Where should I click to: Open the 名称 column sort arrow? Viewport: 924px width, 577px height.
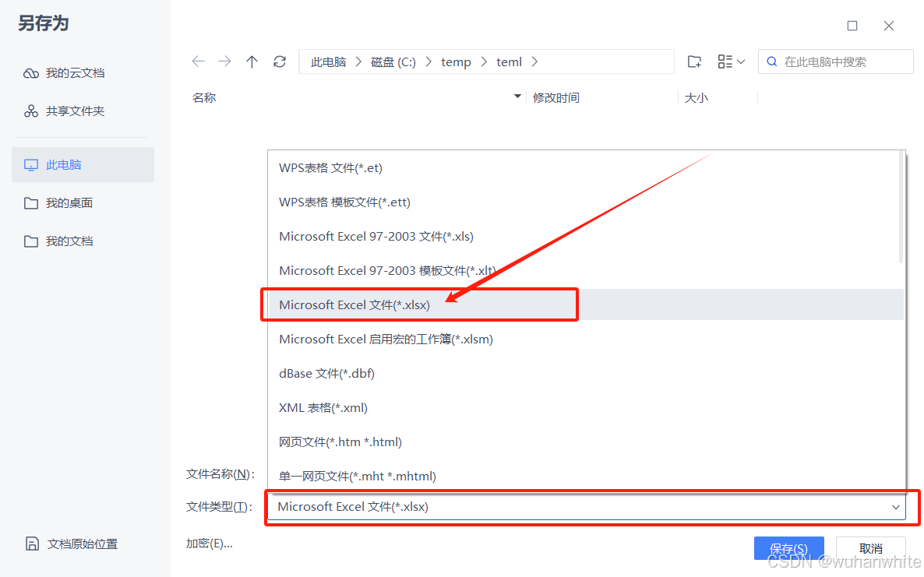coord(517,96)
